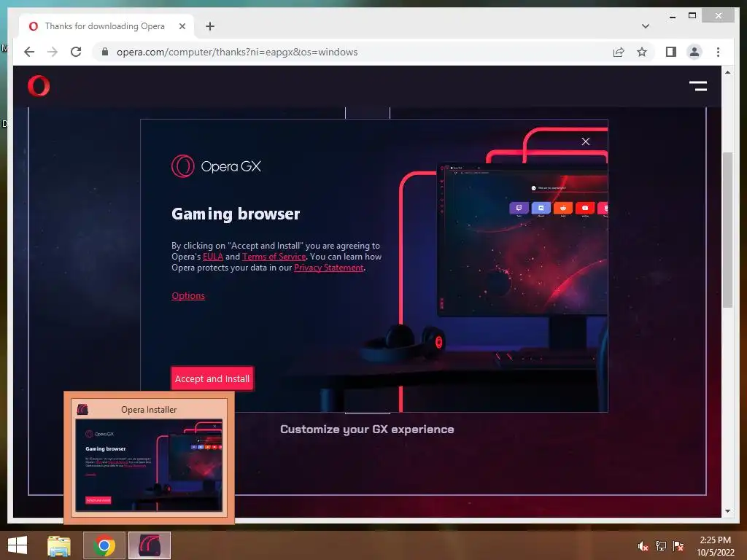Click the Discord tile in the browser mockup
747x560 pixels.
coord(541,208)
